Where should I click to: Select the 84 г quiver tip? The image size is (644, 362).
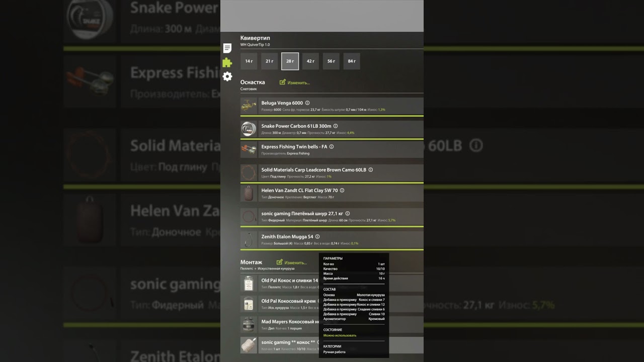(352, 61)
